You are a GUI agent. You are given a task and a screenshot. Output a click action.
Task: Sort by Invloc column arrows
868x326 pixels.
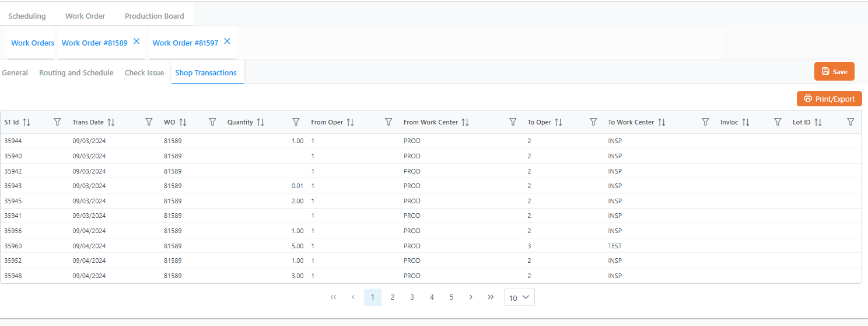pos(745,122)
